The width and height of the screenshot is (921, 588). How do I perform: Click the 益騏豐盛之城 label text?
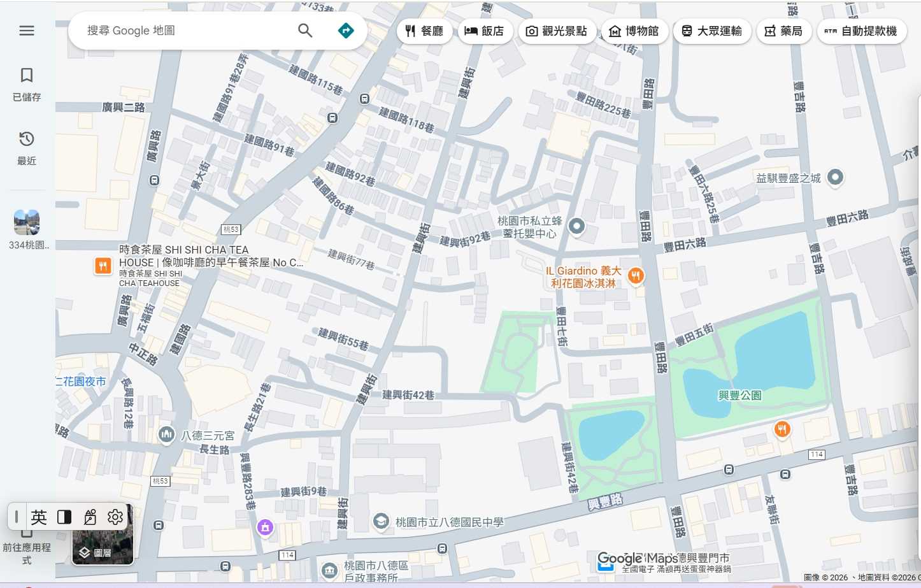tap(789, 178)
